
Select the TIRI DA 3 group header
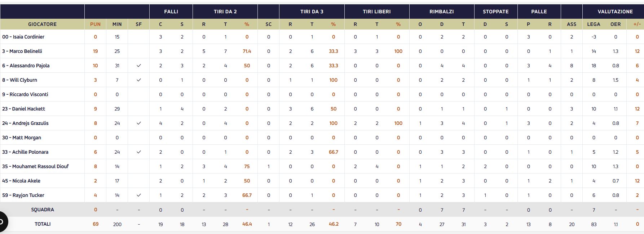click(312, 12)
